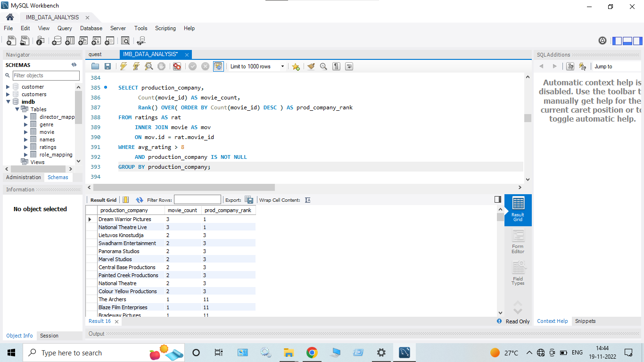
Task: Select the Form Editor view button
Action: point(518,242)
